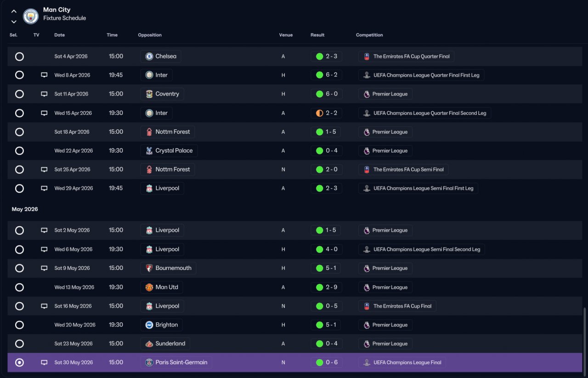
Task: Select the radio button for Chelsea fixture
Action: tap(19, 57)
